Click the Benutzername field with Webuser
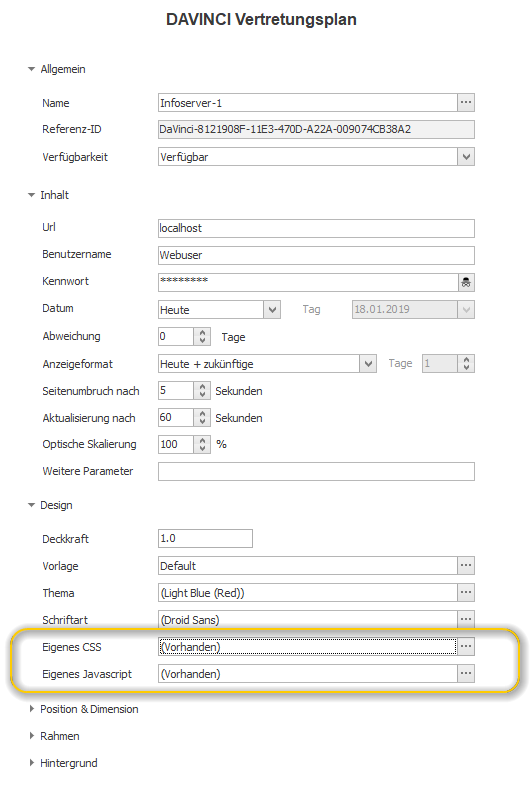Screen dimensions: 530x787 (316, 255)
